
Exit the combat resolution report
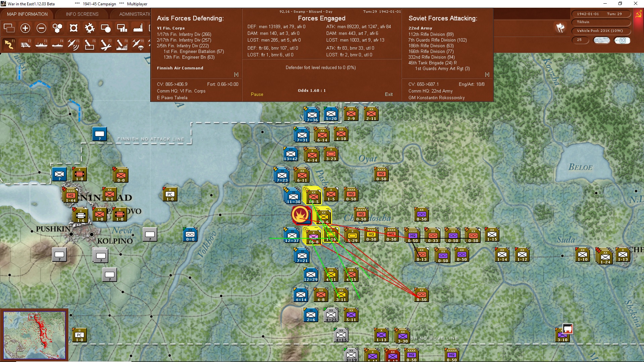tap(389, 95)
